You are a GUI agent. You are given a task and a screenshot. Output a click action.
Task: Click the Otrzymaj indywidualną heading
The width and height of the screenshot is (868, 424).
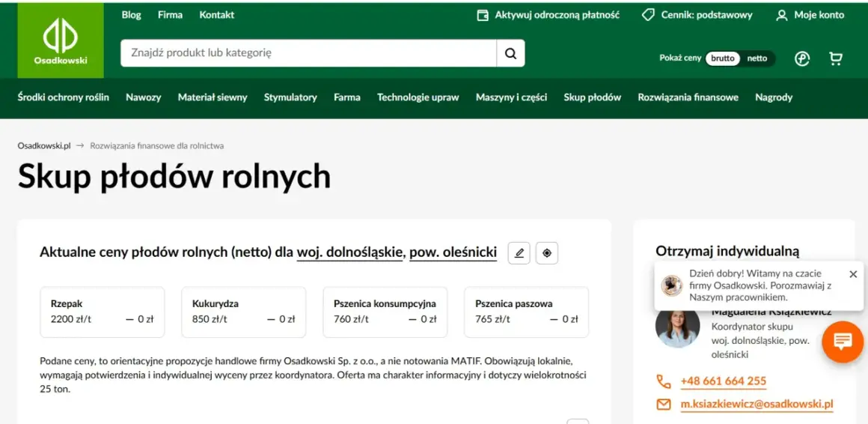pyautogui.click(x=727, y=251)
